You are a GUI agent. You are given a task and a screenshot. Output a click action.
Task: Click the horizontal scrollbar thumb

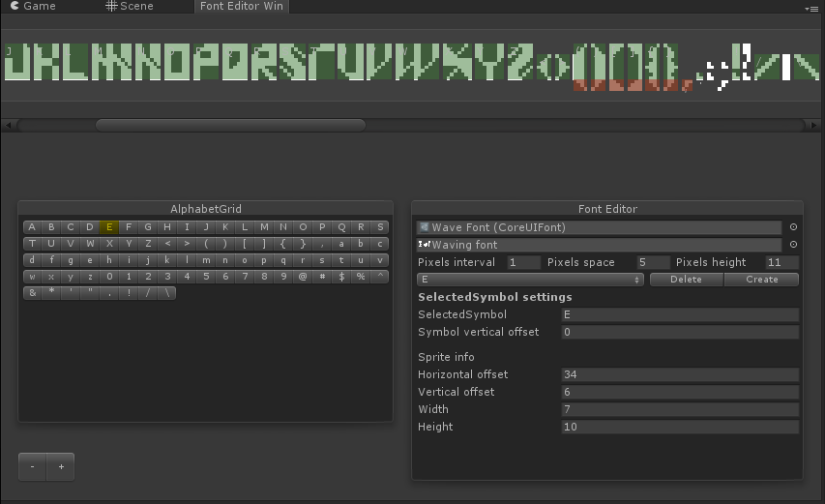pyautogui.click(x=230, y=125)
